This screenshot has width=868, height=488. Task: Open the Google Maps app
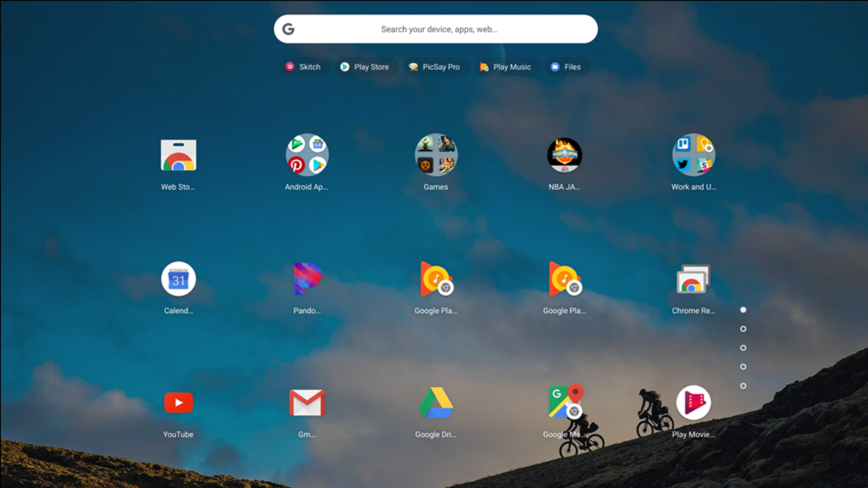click(x=566, y=401)
